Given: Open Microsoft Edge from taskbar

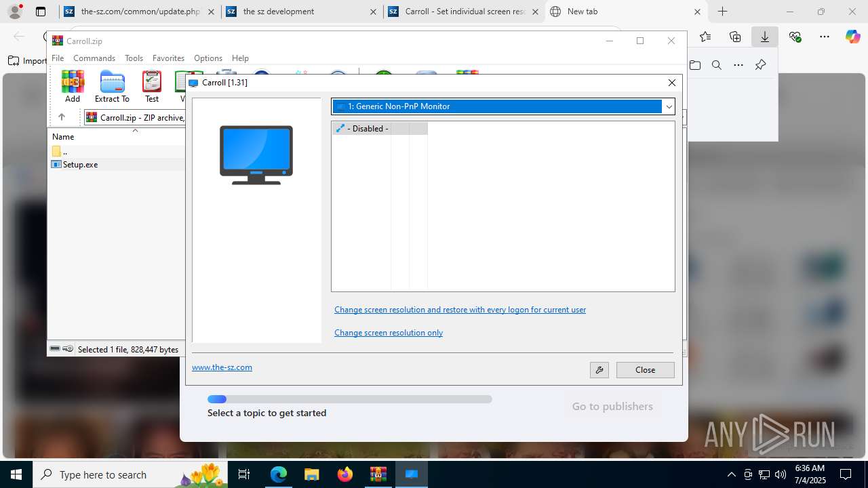Looking at the screenshot, I should tap(279, 474).
